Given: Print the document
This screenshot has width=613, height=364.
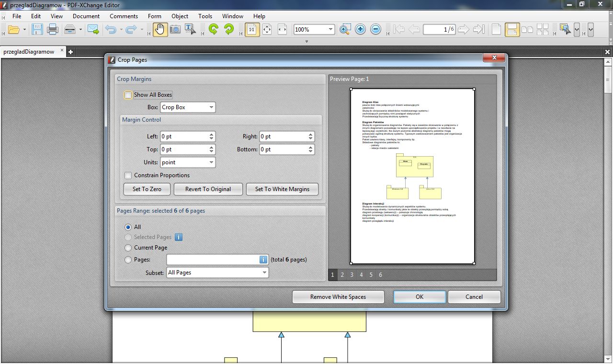Looking at the screenshot, I should pyautogui.click(x=52, y=29).
